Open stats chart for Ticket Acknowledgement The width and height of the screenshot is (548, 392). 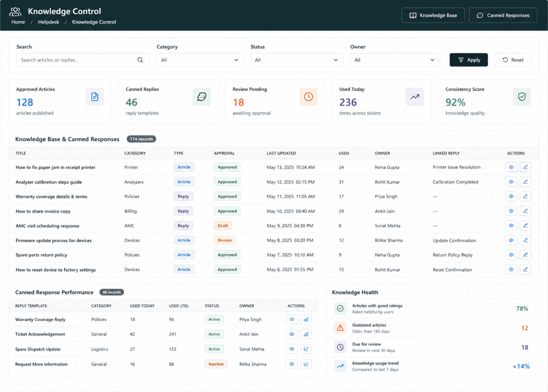[x=306, y=334]
